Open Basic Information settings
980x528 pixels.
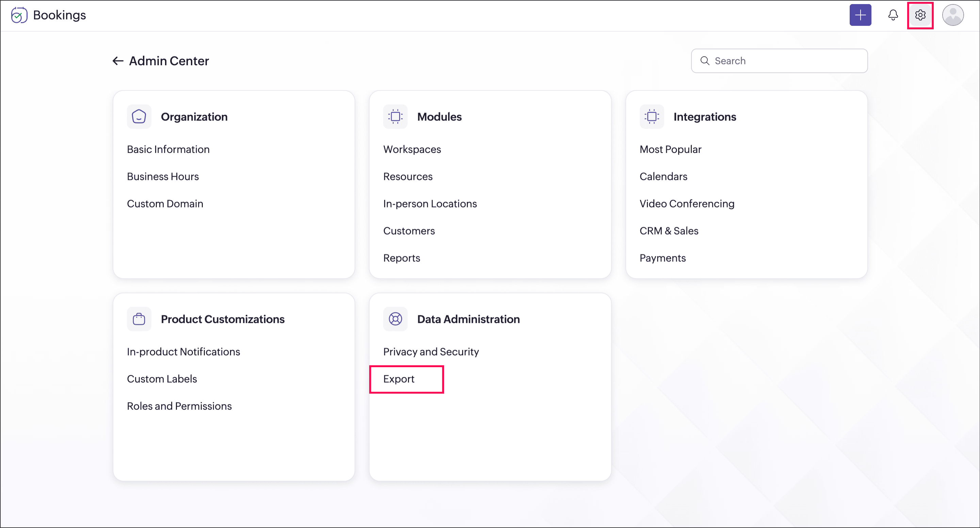[x=168, y=149]
